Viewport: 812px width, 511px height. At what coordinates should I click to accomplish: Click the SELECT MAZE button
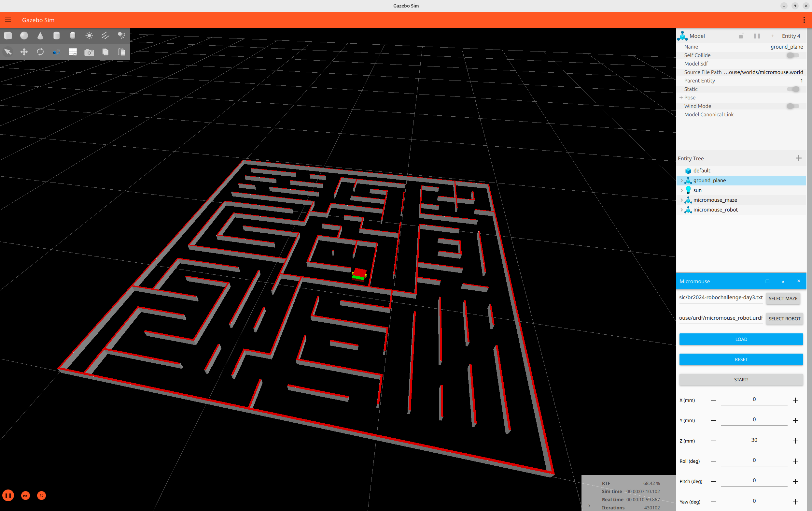pyautogui.click(x=783, y=299)
